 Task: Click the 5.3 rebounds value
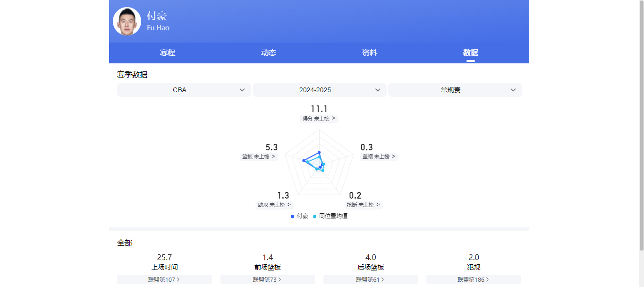271,148
